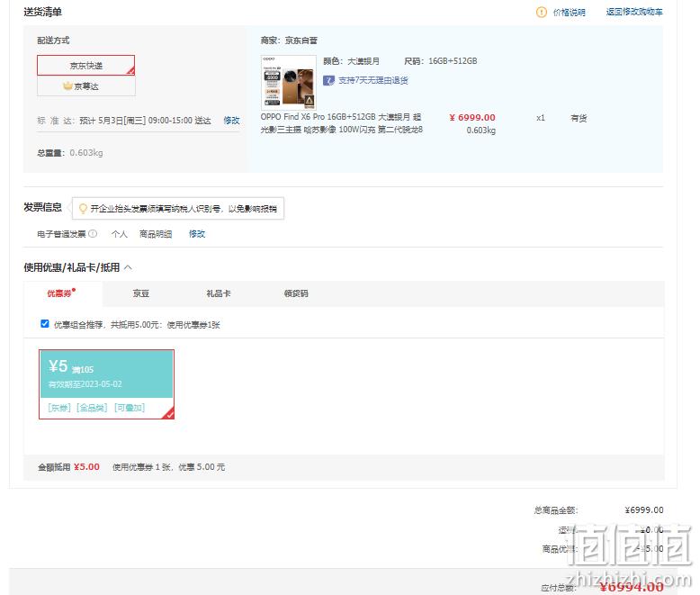
Task: Open OPPO Find X6 Pro product thumbnail
Action: pos(289,83)
